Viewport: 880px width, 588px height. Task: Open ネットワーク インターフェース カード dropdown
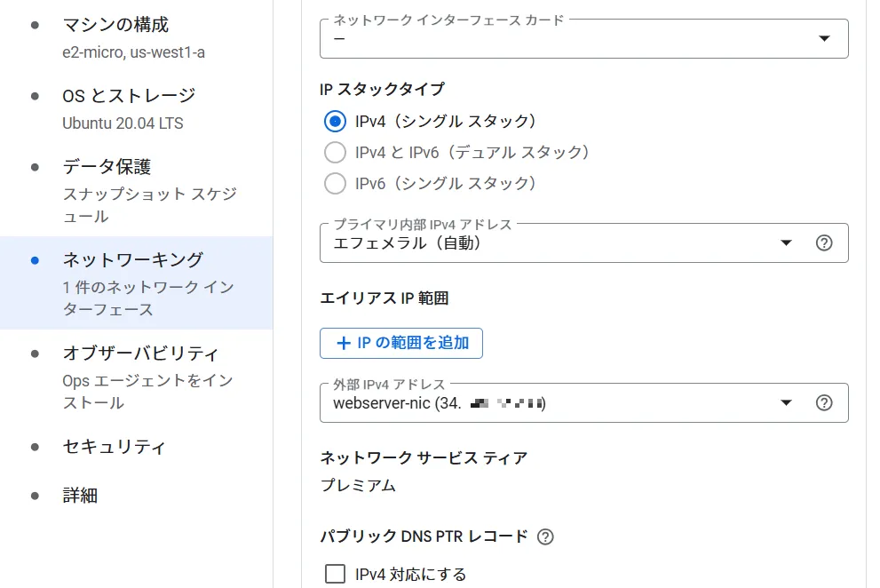pyautogui.click(x=583, y=38)
